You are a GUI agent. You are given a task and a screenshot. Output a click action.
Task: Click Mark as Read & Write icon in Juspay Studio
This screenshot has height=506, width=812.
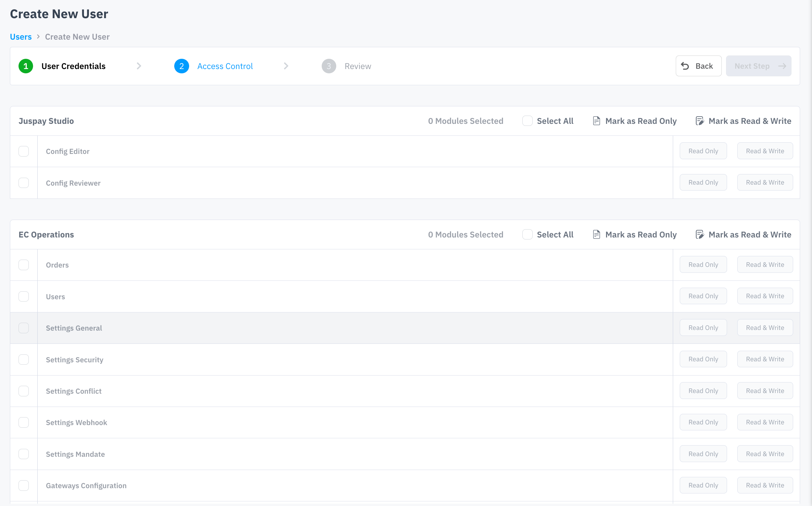coord(700,121)
